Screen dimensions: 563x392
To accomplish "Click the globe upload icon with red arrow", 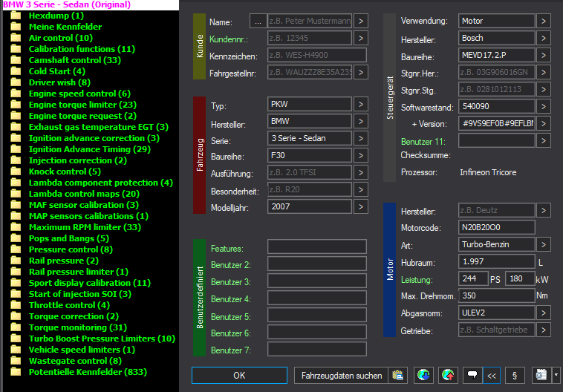I will click(x=448, y=376).
